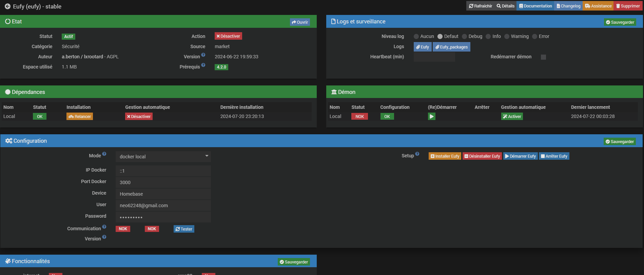
Task: Click the help icon next to Version in Configuration
Action: tap(104, 237)
